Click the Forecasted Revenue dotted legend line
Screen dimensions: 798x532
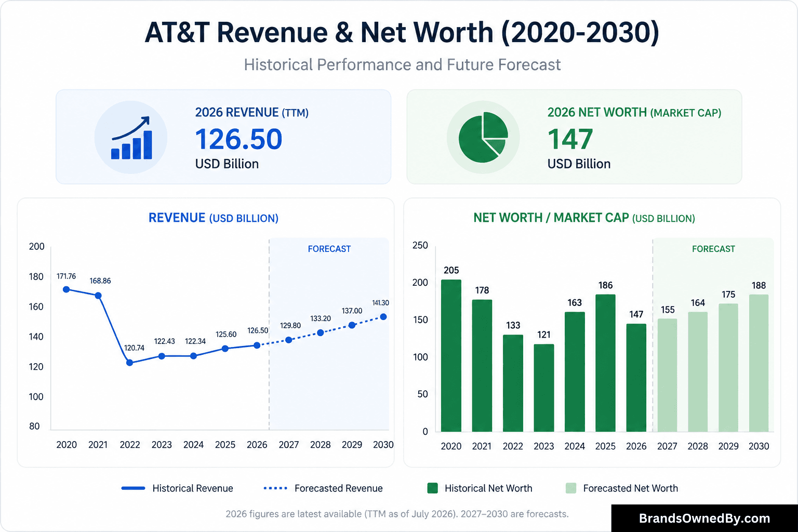tap(275, 488)
